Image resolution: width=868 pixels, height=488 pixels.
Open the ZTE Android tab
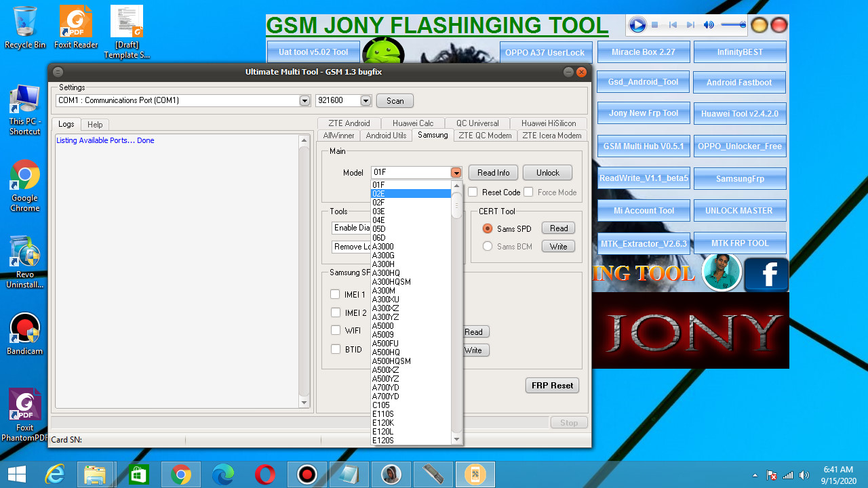349,123
